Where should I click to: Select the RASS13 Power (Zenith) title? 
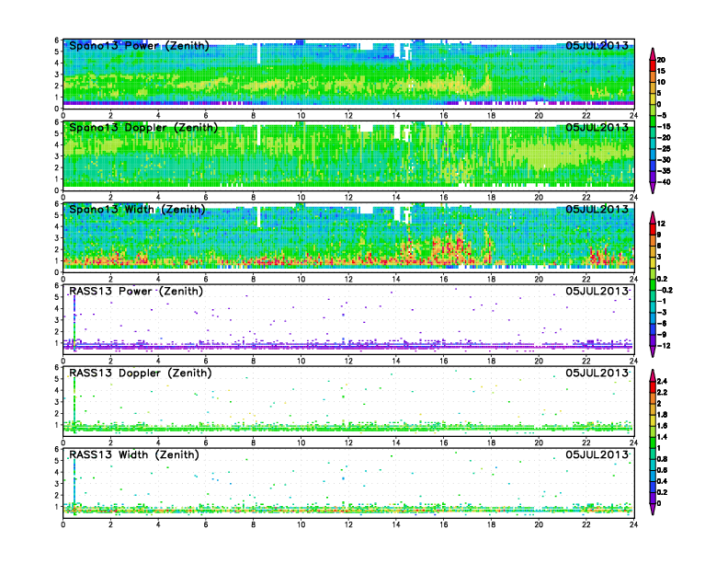click(x=136, y=292)
